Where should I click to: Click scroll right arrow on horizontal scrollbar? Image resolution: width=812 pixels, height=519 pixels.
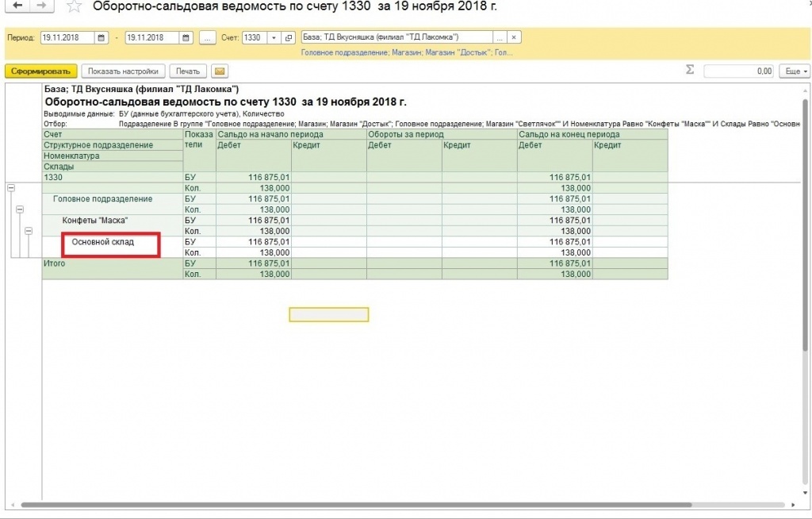(x=793, y=505)
